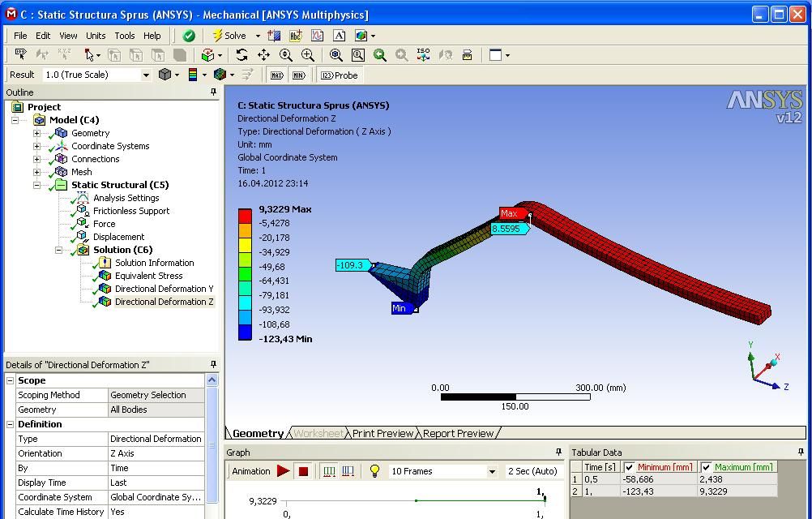Click the dark blue band in the legend

(x=245, y=332)
